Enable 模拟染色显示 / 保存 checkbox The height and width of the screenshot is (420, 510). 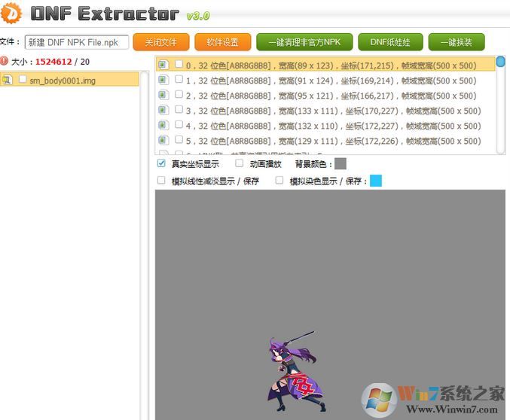pyautogui.click(x=279, y=180)
